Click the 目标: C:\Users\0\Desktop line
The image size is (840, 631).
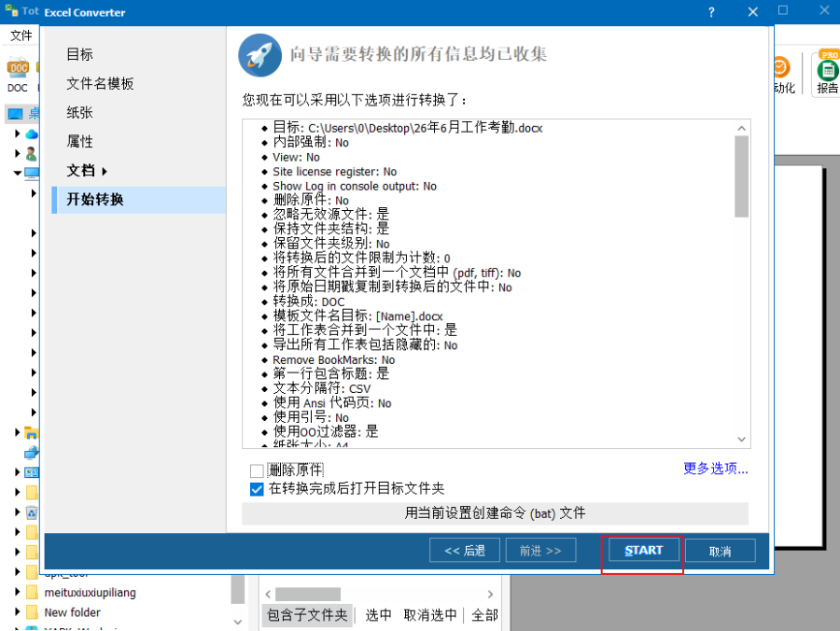click(x=408, y=128)
